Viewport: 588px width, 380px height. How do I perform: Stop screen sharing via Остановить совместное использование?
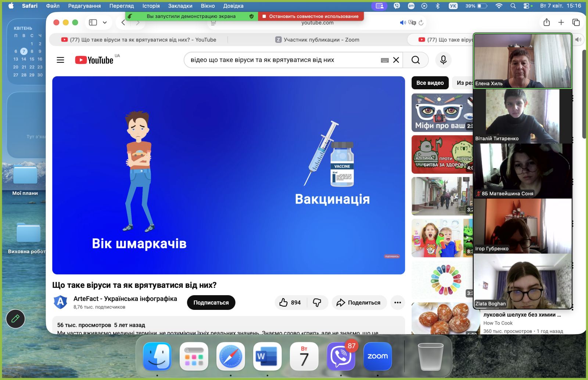pos(311,16)
